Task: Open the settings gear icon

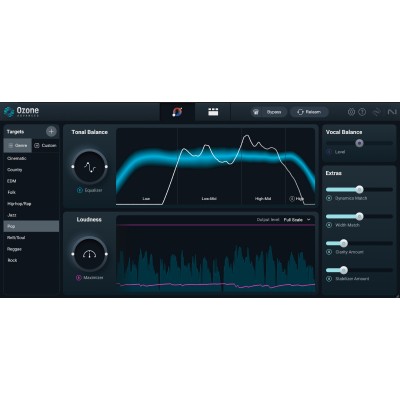Action: [x=351, y=112]
